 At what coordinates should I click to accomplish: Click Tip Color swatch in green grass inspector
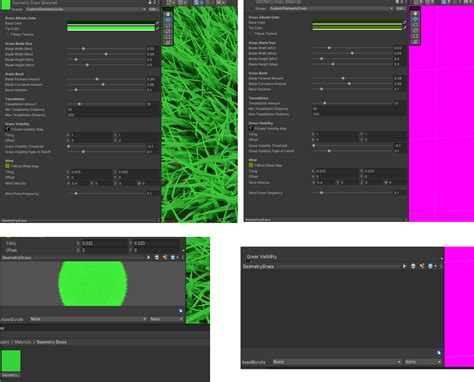tap(111, 29)
